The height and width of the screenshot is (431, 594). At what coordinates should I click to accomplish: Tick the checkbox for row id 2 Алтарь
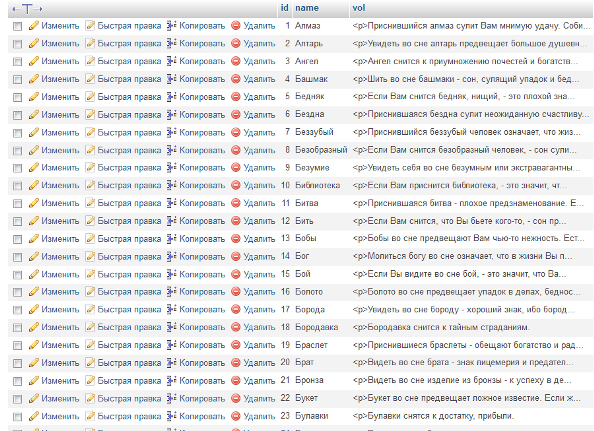click(17, 44)
